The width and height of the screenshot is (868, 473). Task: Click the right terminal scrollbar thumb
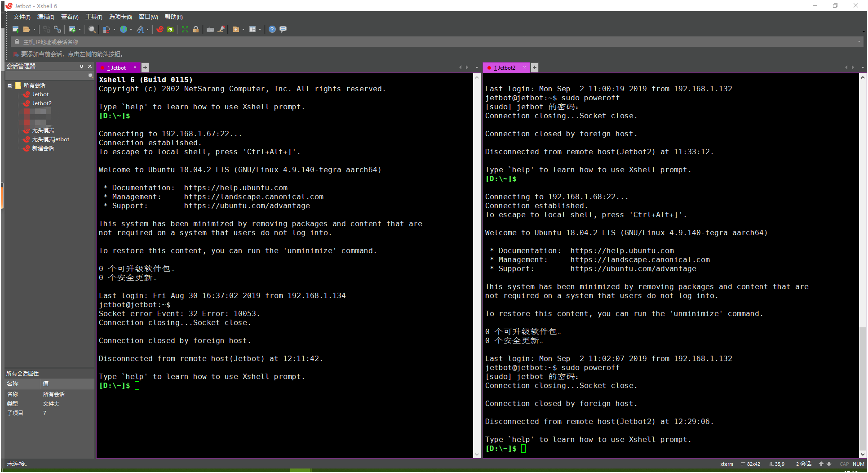863,388
